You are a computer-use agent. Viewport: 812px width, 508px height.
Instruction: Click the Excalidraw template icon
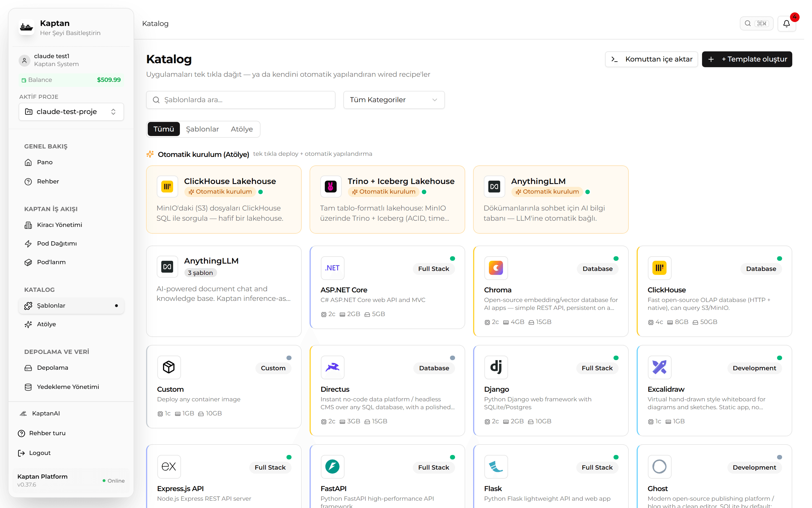pyautogui.click(x=659, y=367)
